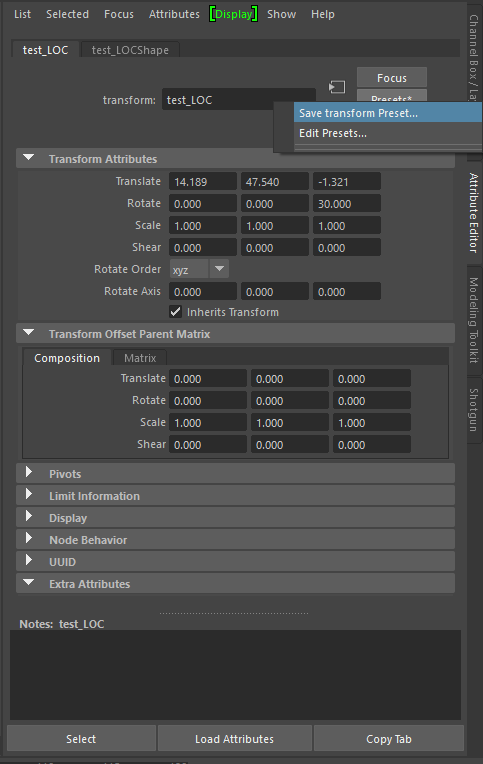This screenshot has height=764, width=483.
Task: Select the Composition tab
Action: [67, 358]
